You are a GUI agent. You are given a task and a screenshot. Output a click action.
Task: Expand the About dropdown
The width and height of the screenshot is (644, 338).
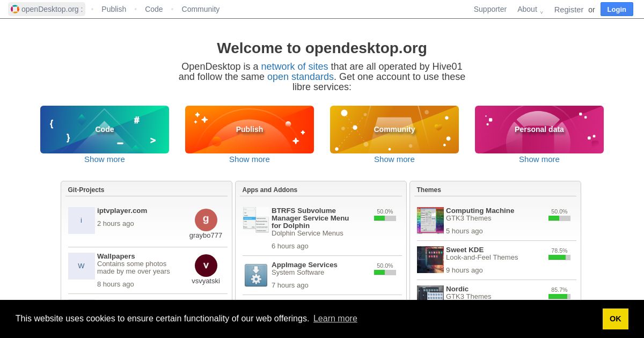530,9
